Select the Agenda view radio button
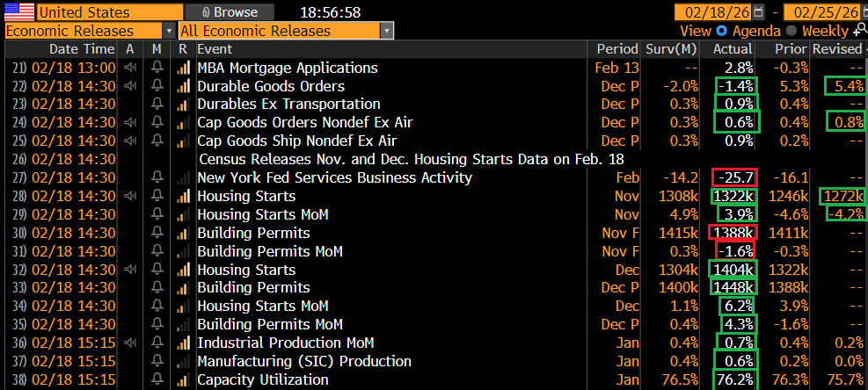Screen dimensions: 868x390 point(723,31)
